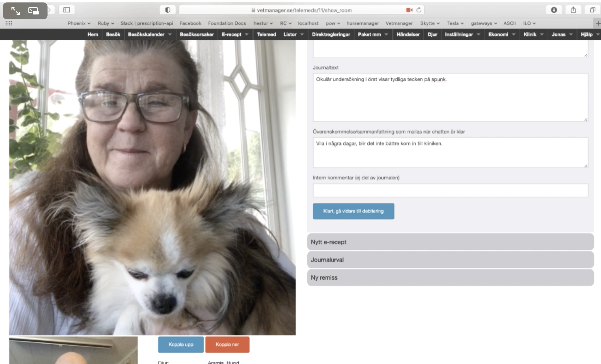Click Klart, gå vidare till debitering
Viewport: 601px width, 364px height.
353,211
